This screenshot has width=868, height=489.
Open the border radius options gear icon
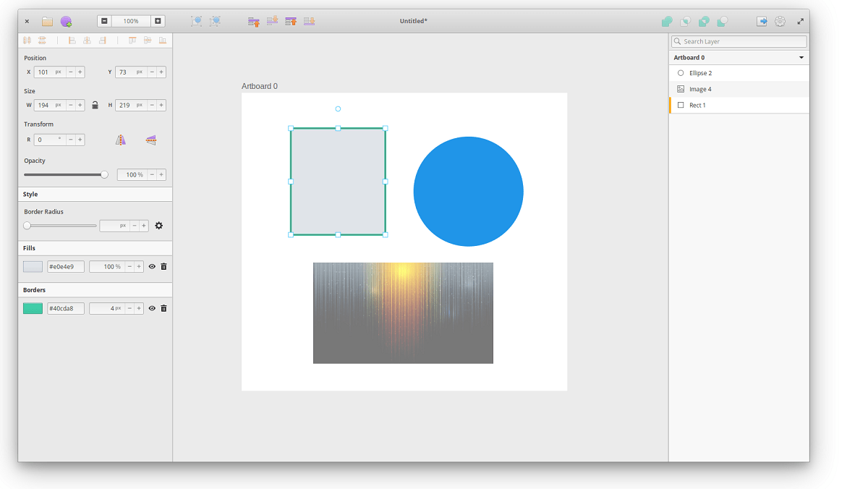point(158,225)
